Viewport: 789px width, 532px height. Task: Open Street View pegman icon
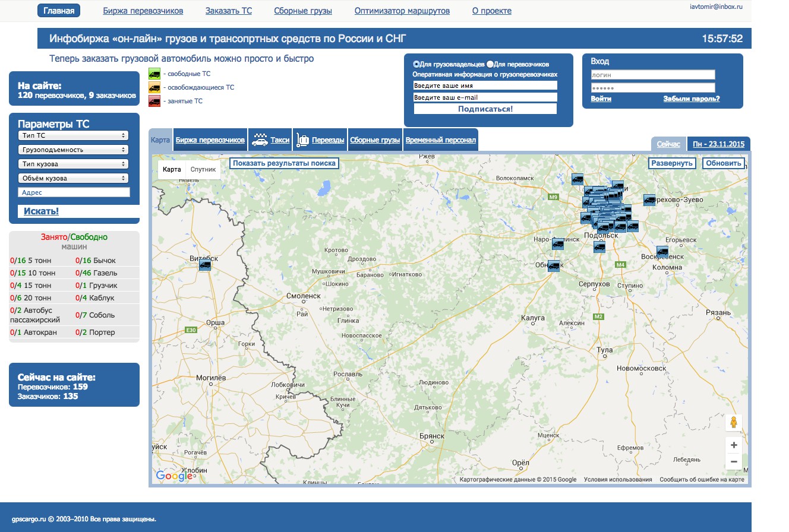click(x=734, y=423)
